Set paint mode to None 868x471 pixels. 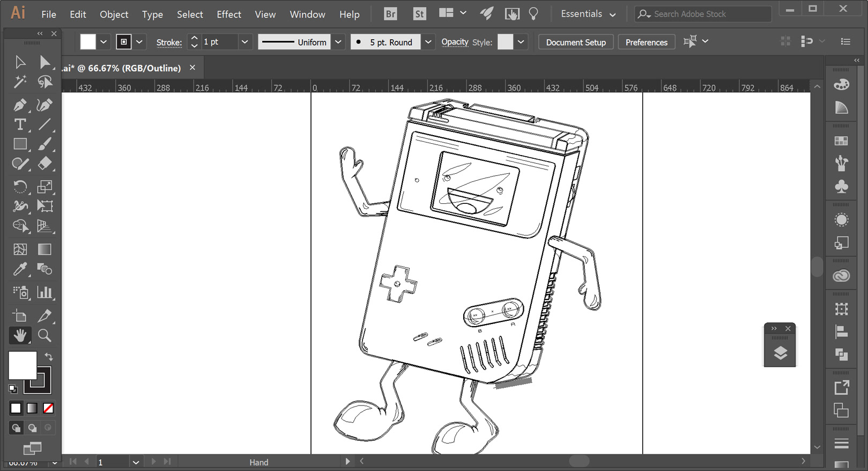[48, 408]
